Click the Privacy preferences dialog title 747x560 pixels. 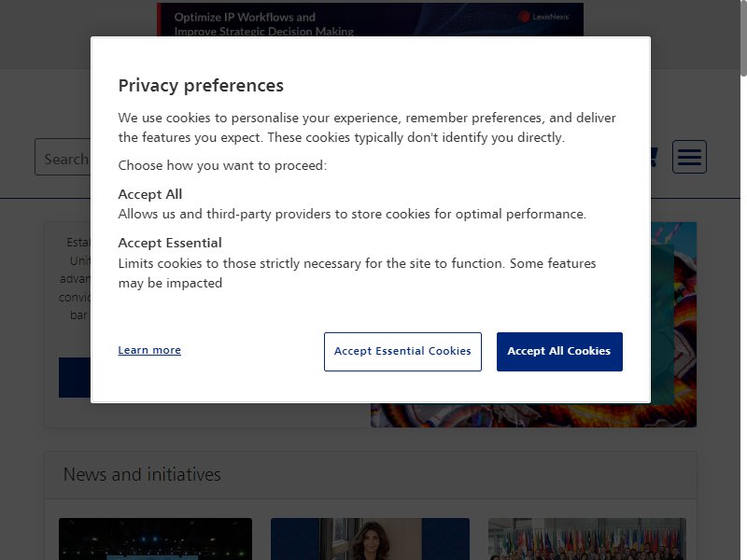(201, 86)
